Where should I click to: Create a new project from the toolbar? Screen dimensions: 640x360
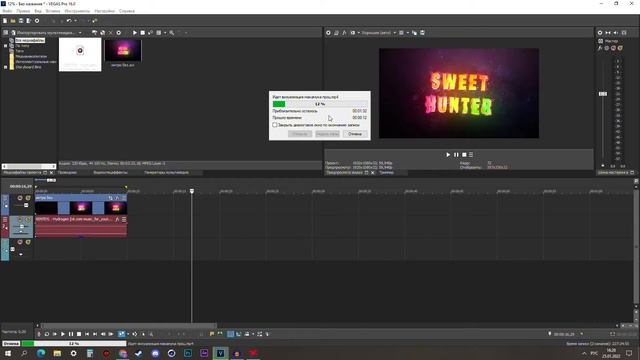click(5, 21)
